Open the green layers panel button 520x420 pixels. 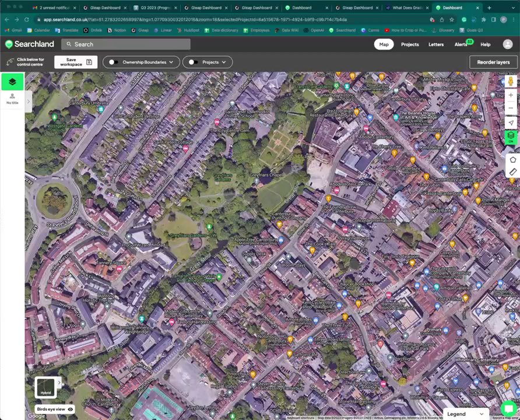12,82
